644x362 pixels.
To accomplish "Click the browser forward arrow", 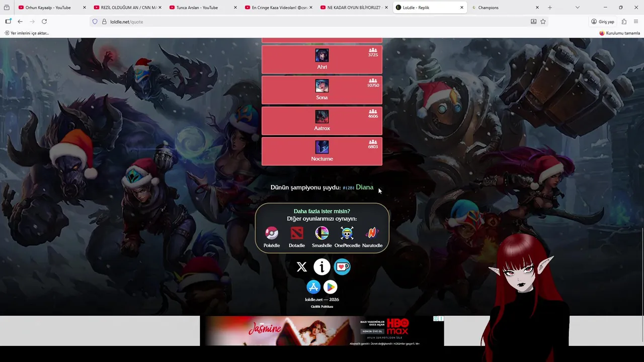I will [x=32, y=22].
